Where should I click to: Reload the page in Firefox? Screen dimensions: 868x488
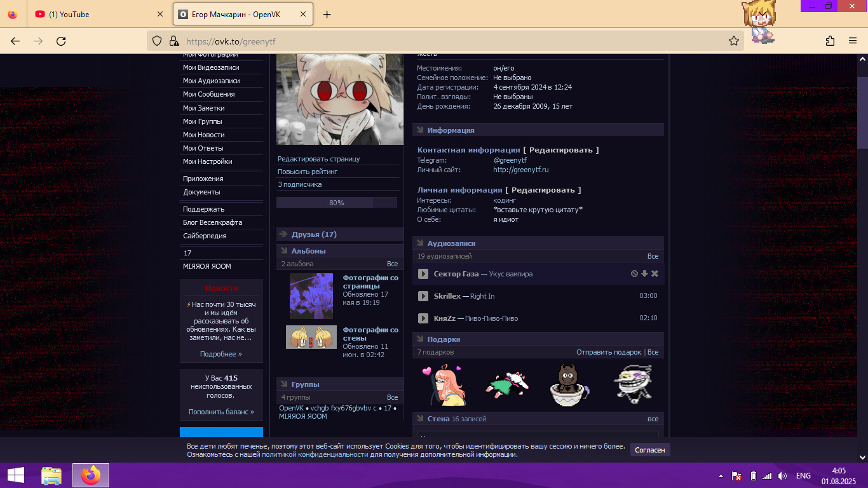61,41
